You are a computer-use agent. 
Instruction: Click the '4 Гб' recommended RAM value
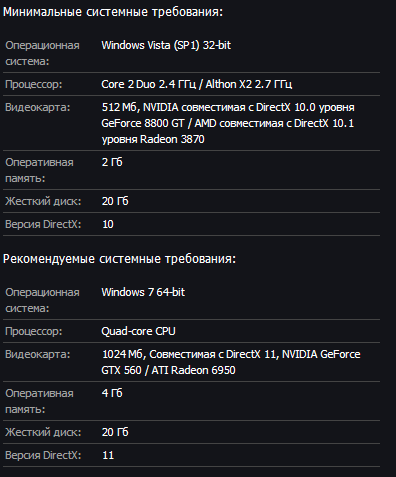tap(112, 393)
